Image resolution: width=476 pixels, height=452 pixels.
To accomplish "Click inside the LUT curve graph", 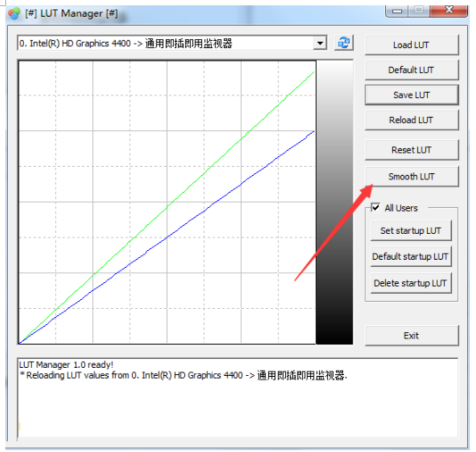I will 167,202.
